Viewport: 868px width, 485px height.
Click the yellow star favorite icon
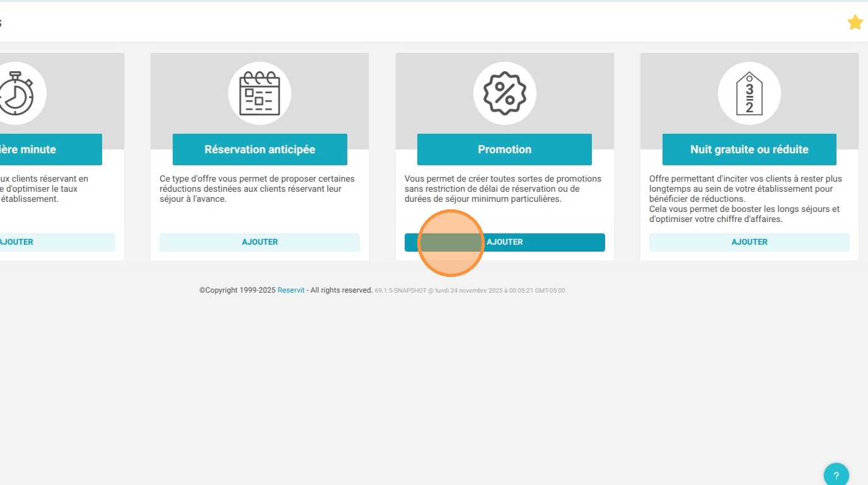click(855, 23)
